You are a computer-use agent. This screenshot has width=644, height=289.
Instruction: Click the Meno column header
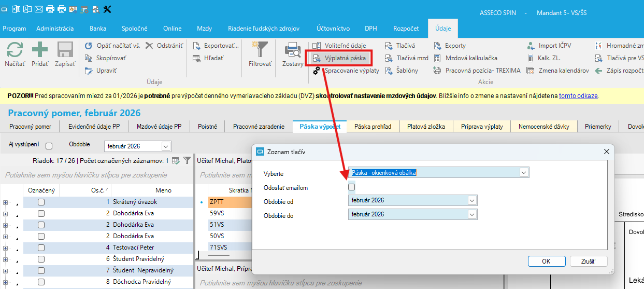pos(163,190)
